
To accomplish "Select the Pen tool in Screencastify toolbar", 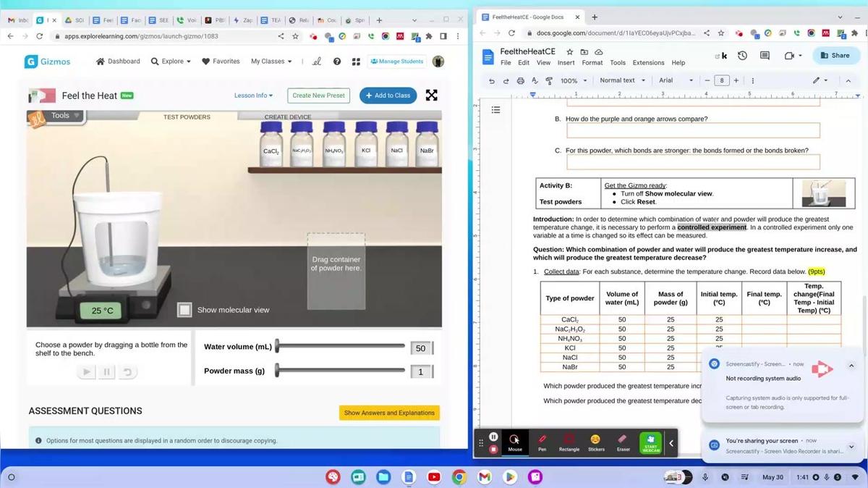I will 542,442.
